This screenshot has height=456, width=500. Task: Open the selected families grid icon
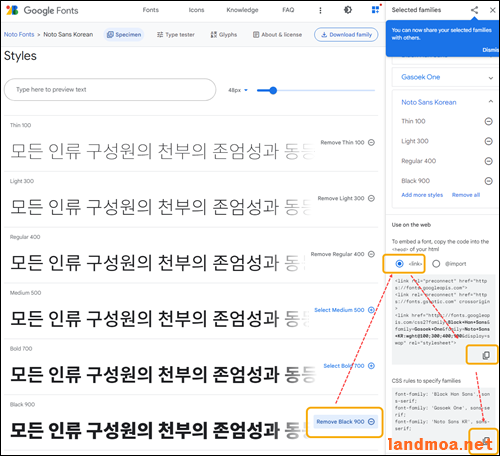[x=376, y=9]
